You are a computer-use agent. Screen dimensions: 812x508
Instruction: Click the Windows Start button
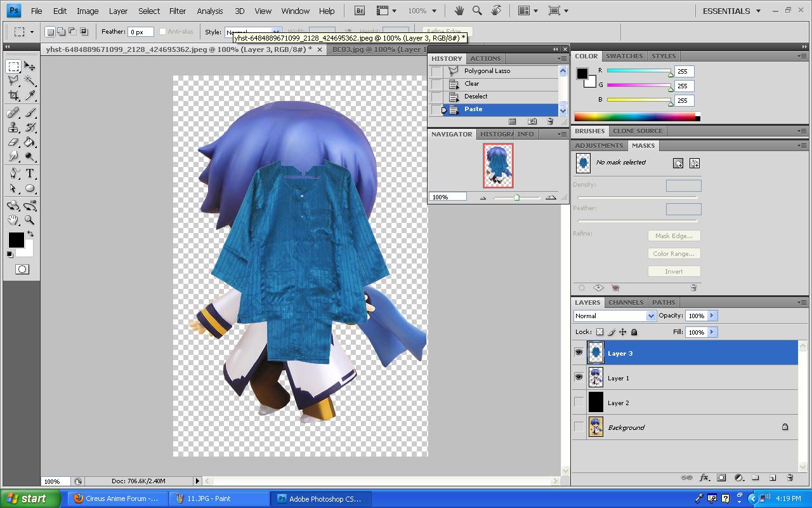30,498
